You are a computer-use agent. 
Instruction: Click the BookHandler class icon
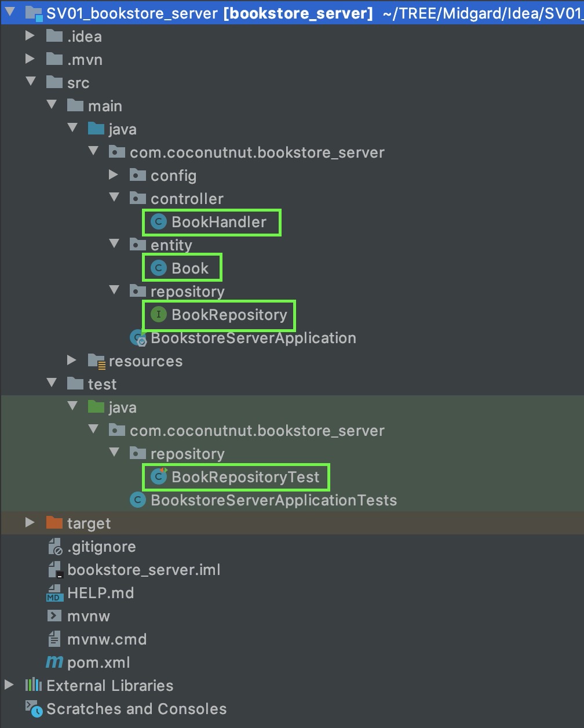158,222
